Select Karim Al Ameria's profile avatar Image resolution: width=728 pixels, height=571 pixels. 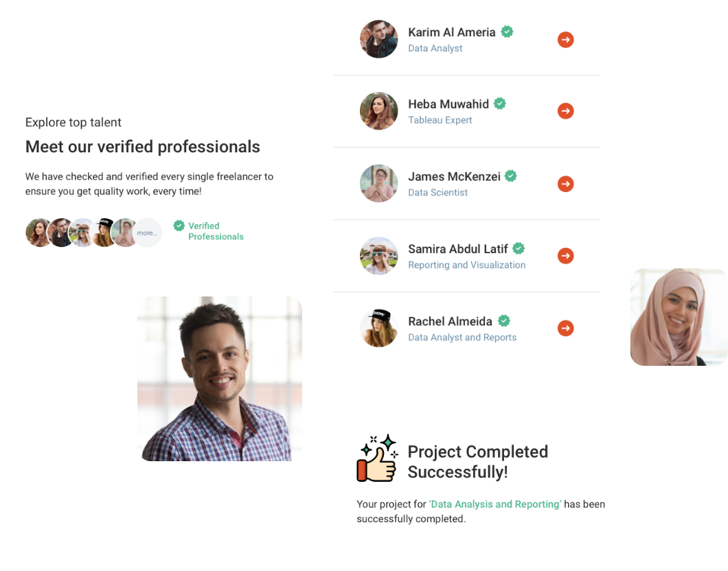tap(379, 39)
